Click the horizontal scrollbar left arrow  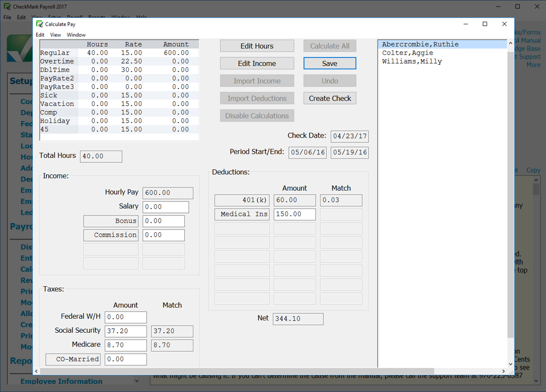[36, 371]
